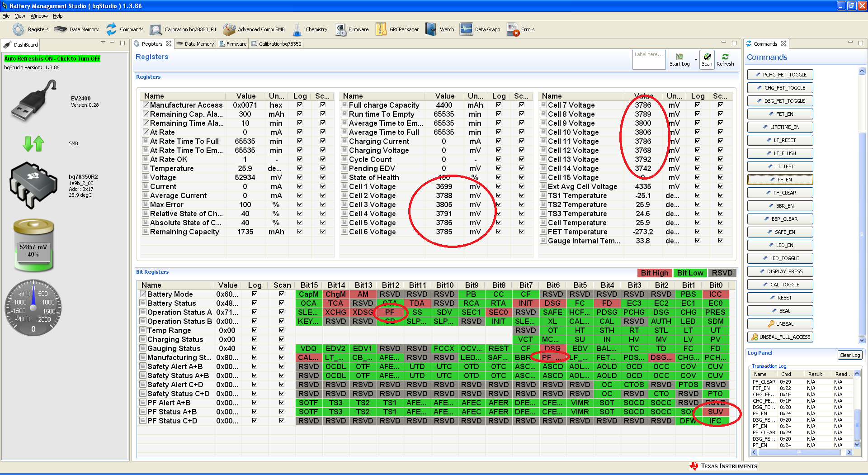Screen dimensions: 868x475
Task: Open the Firmware tool in toolbar
Action: coord(352,29)
